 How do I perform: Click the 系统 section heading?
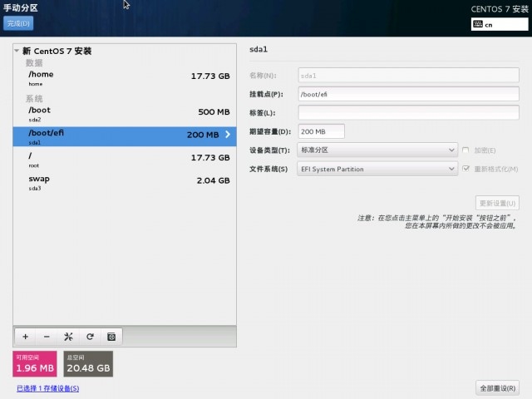(34, 99)
